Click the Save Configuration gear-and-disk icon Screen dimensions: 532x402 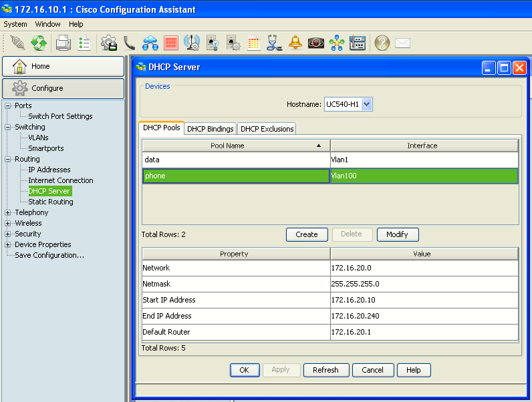(109, 43)
